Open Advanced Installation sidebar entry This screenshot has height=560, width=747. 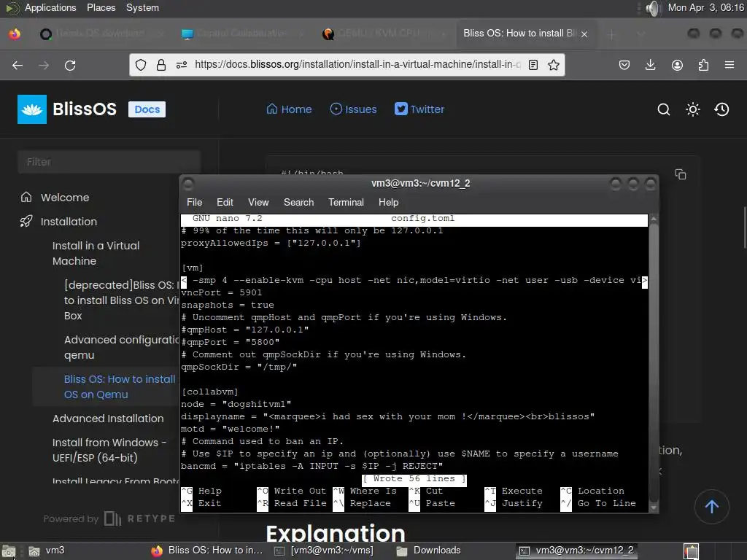pos(108,419)
